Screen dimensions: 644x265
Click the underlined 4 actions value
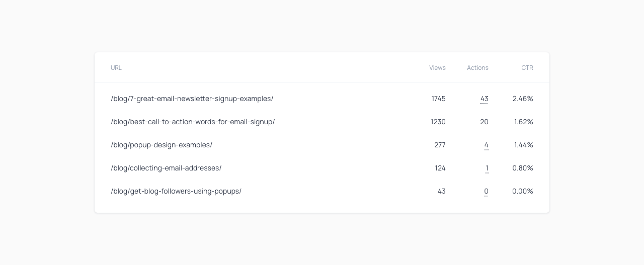pyautogui.click(x=486, y=145)
